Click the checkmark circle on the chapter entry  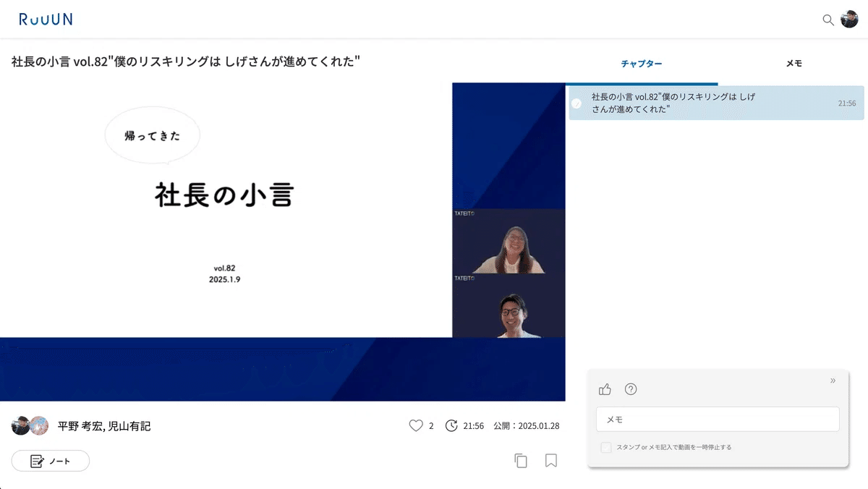(576, 103)
